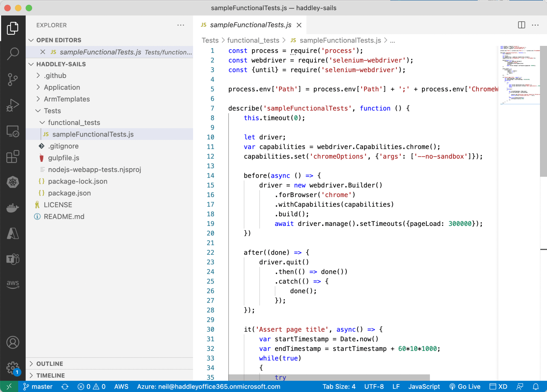Open the Kubernetes view icon
The height and width of the screenshot is (392, 547).
(13, 182)
